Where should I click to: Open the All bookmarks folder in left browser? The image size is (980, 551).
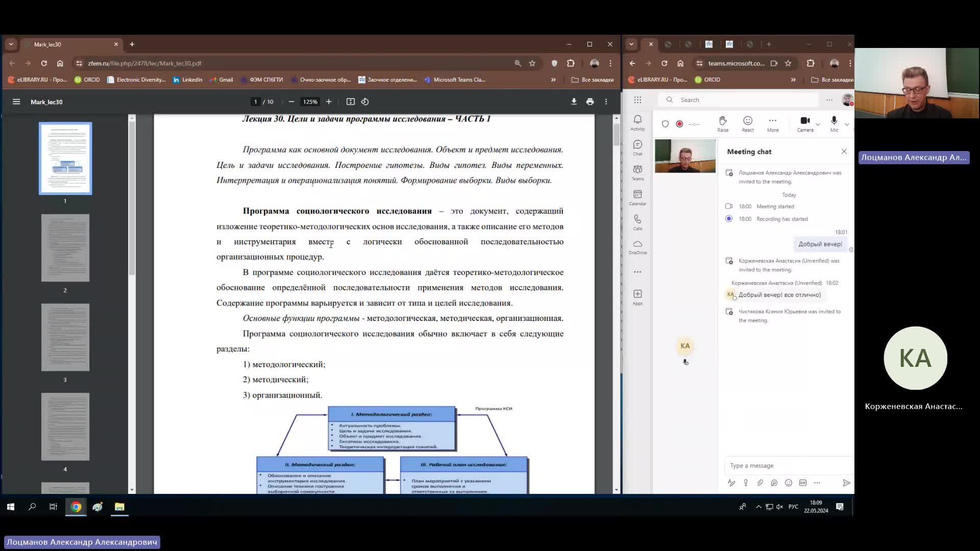click(593, 80)
